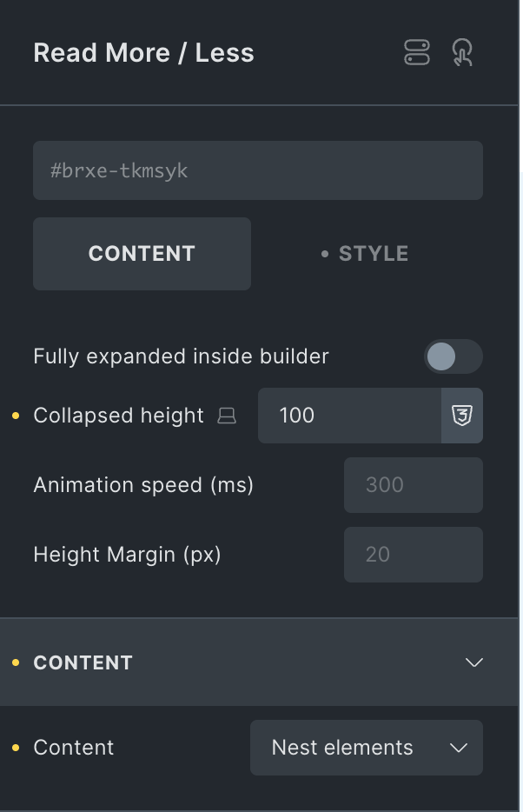
Task: Open the Nest elements dropdown
Action: (x=366, y=748)
